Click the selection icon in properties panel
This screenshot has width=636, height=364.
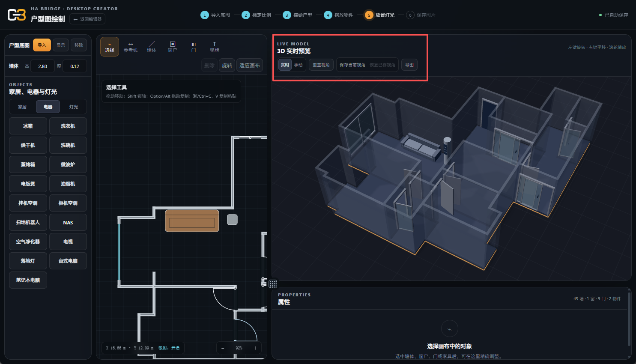(450, 329)
